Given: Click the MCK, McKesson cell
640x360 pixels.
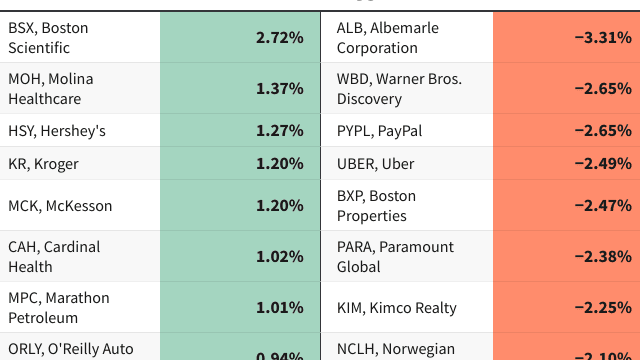Looking at the screenshot, I should (80, 205).
